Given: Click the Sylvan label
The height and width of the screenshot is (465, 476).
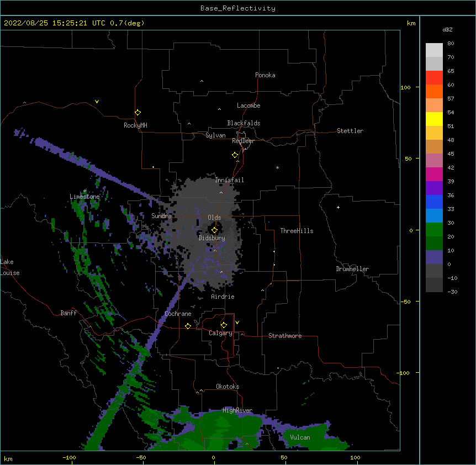Looking at the screenshot, I should pyautogui.click(x=215, y=135).
